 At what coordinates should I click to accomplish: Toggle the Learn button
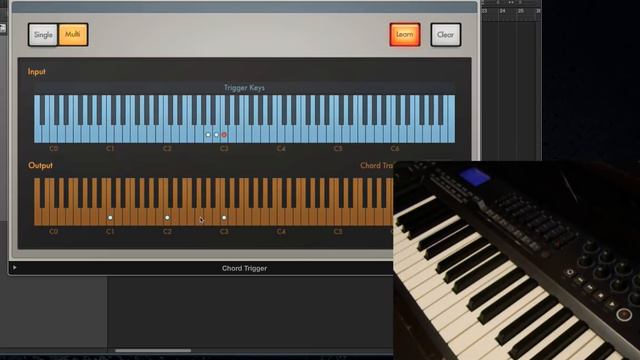pos(404,35)
